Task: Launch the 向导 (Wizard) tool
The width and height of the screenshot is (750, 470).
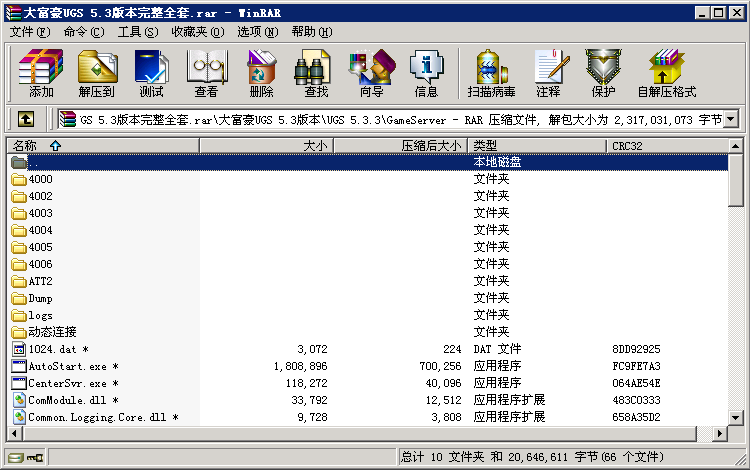Action: [371, 73]
